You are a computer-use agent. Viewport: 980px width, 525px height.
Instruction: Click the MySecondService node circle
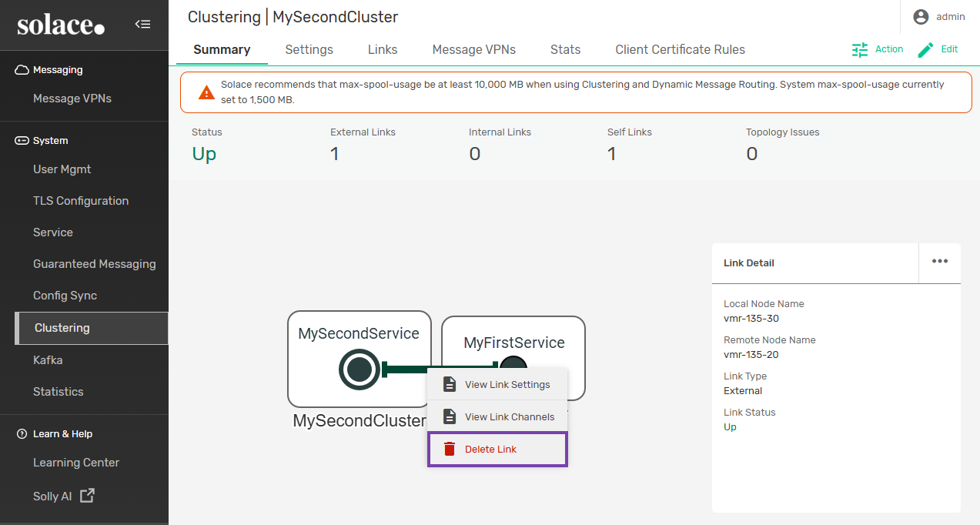(359, 370)
